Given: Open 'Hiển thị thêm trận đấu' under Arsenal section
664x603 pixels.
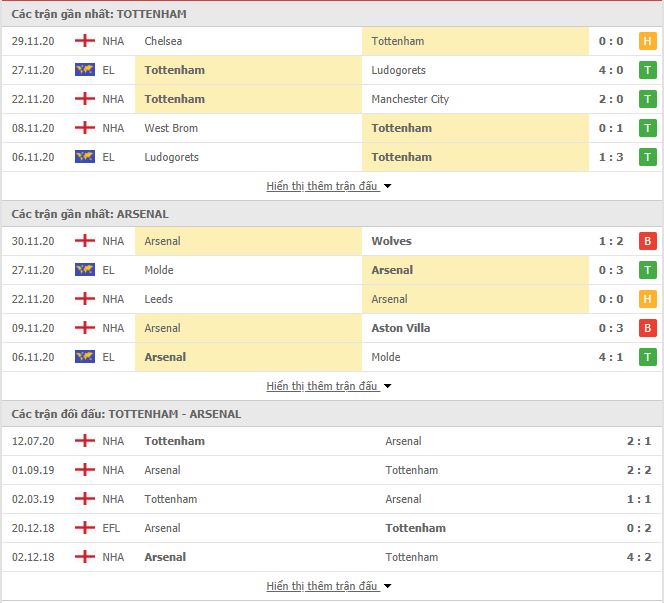Looking at the screenshot, I should point(322,386).
